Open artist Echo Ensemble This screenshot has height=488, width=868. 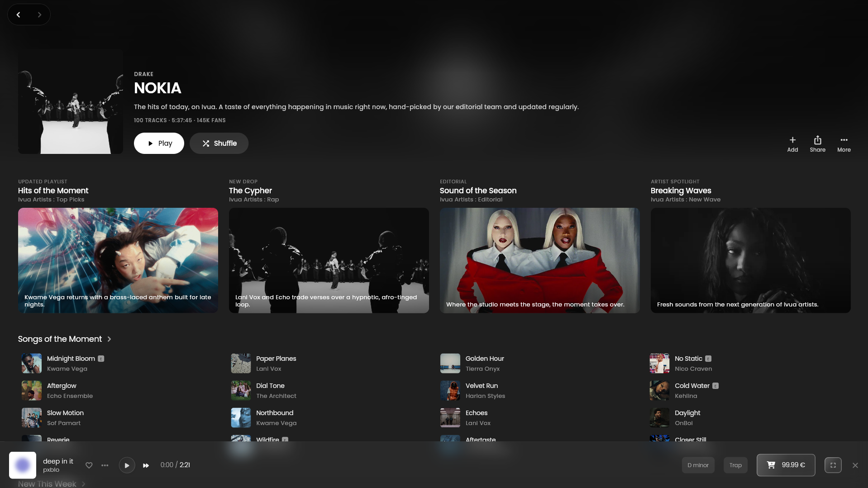point(70,396)
